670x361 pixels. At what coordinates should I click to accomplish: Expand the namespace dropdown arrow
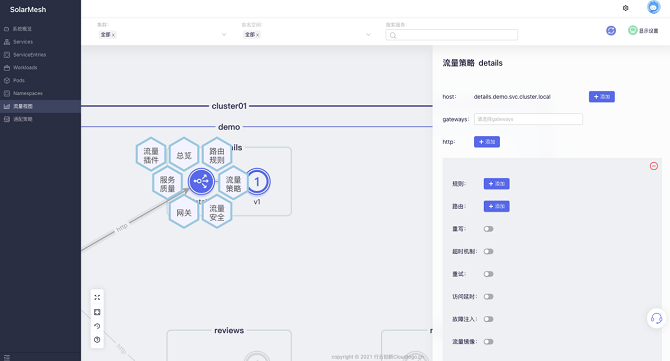[x=368, y=35]
